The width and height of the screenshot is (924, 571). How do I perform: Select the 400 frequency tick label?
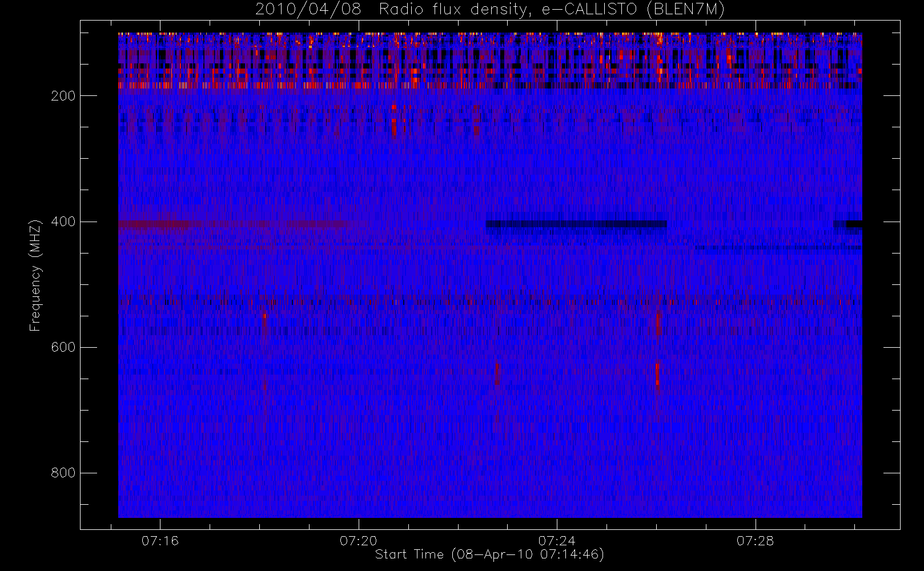pos(63,222)
